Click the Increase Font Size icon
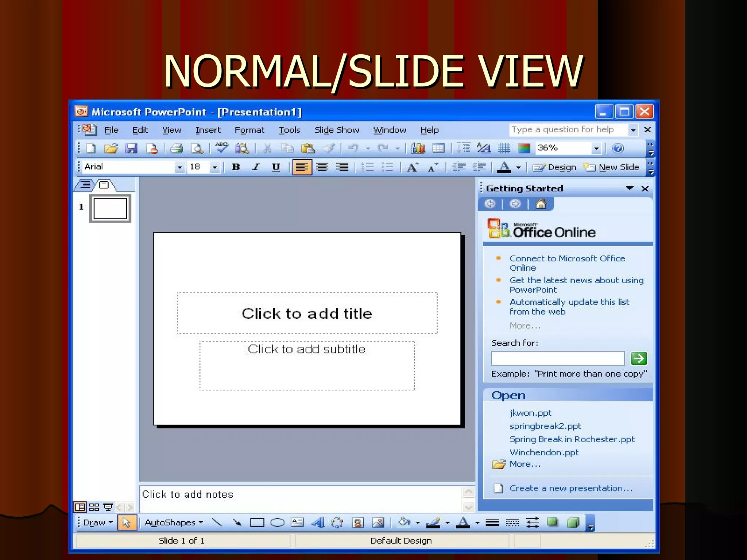The width and height of the screenshot is (747, 560). coord(413,167)
